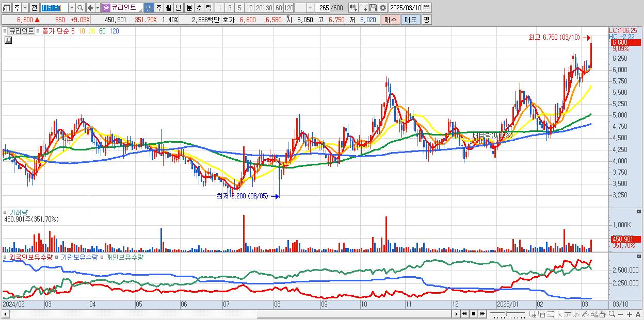Open the 주 dropdown next to layout icon
644x320 pixels.
[25, 8]
